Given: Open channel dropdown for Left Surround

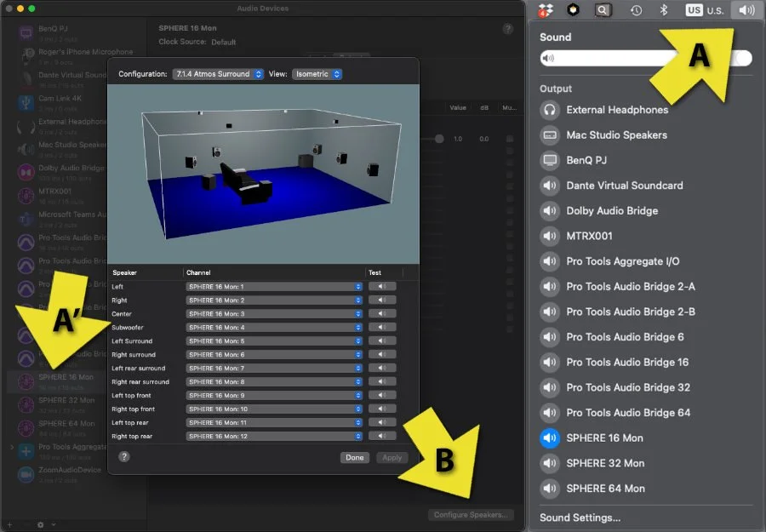Looking at the screenshot, I should pos(274,341).
